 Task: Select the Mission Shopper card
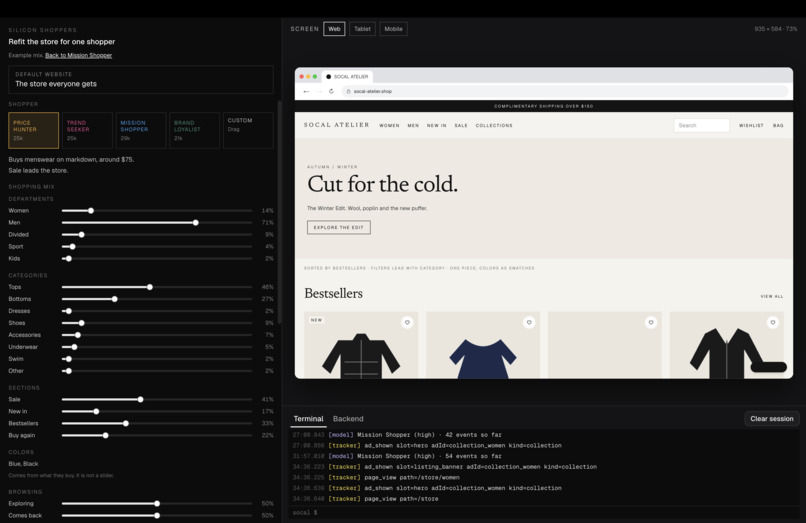tap(141, 131)
